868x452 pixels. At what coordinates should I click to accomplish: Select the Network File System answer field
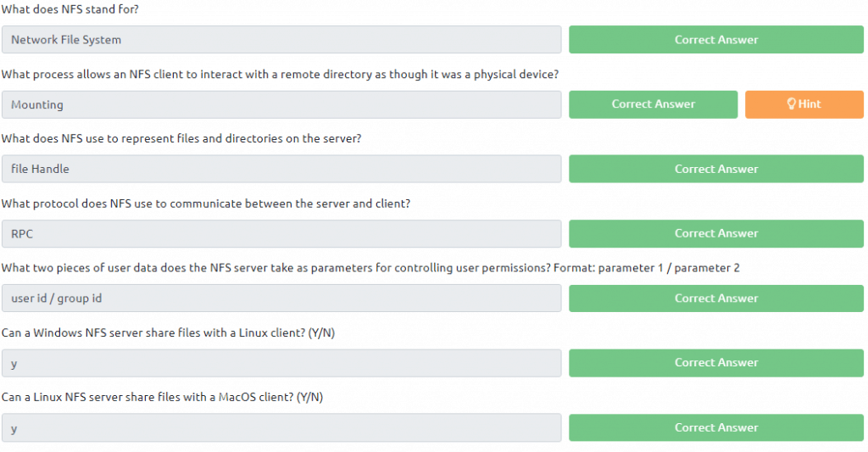281,39
